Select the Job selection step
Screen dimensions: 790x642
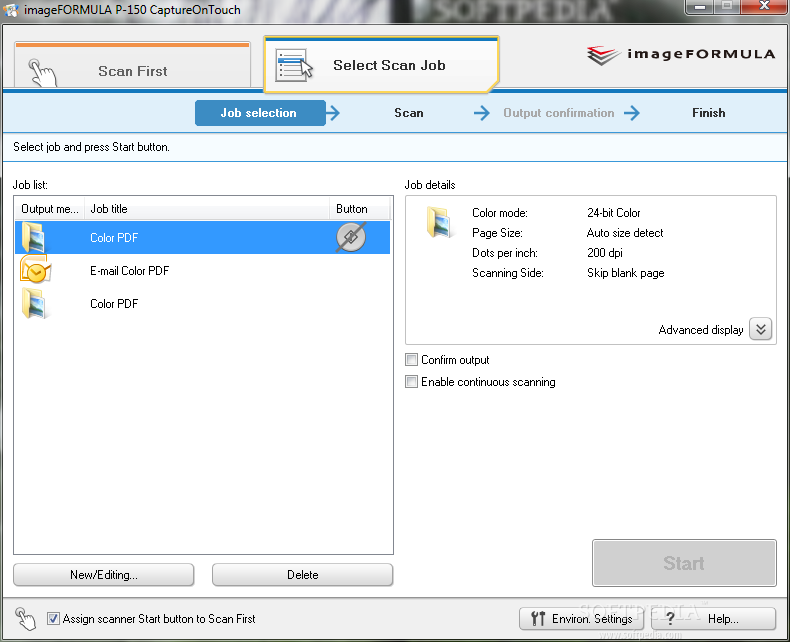coord(260,113)
